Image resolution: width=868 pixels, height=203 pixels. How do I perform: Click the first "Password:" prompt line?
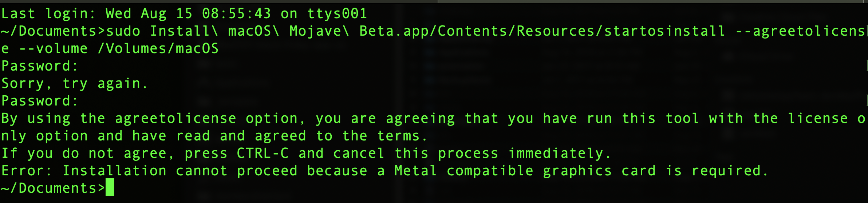pyautogui.click(x=40, y=66)
